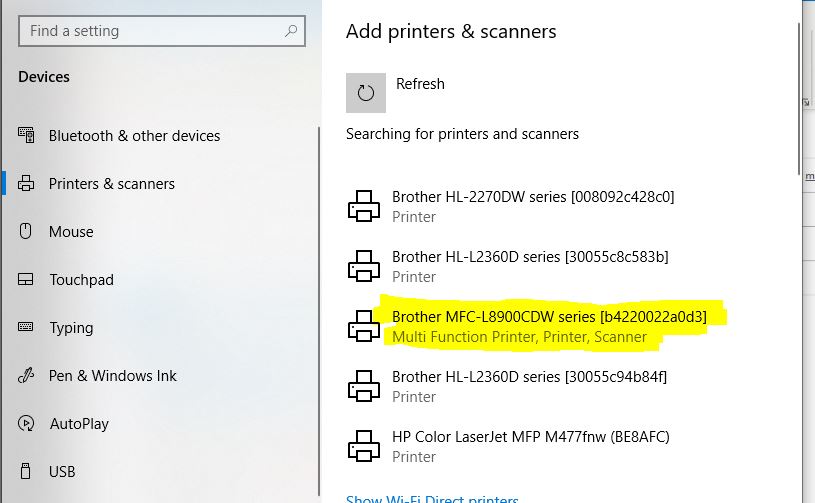This screenshot has height=503, width=815.
Task: Click the Bluetooth & other devices icon
Action: [26, 135]
